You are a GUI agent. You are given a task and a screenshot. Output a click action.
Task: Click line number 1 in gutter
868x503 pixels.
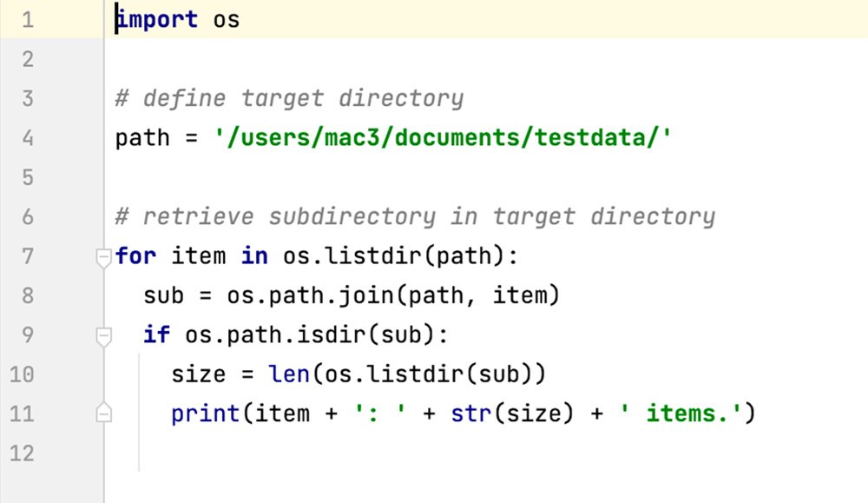(x=28, y=19)
